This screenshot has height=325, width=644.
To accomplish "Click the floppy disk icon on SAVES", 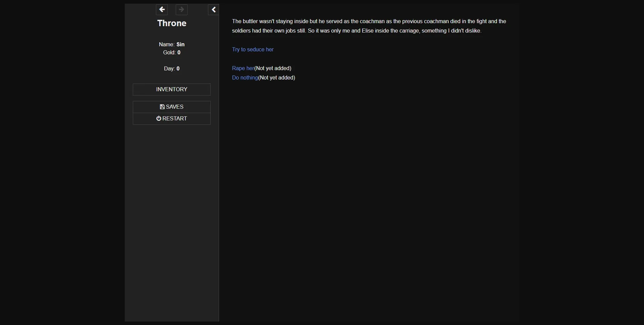I will click(x=162, y=106).
